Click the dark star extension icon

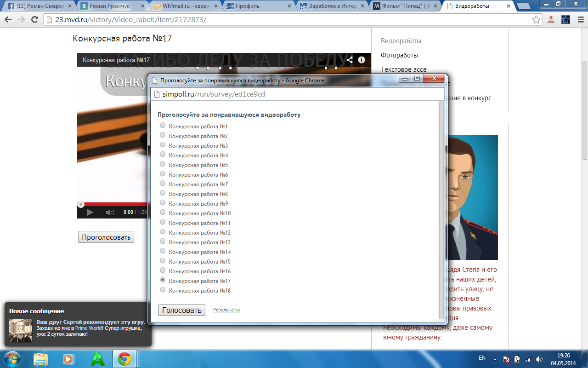tap(566, 20)
